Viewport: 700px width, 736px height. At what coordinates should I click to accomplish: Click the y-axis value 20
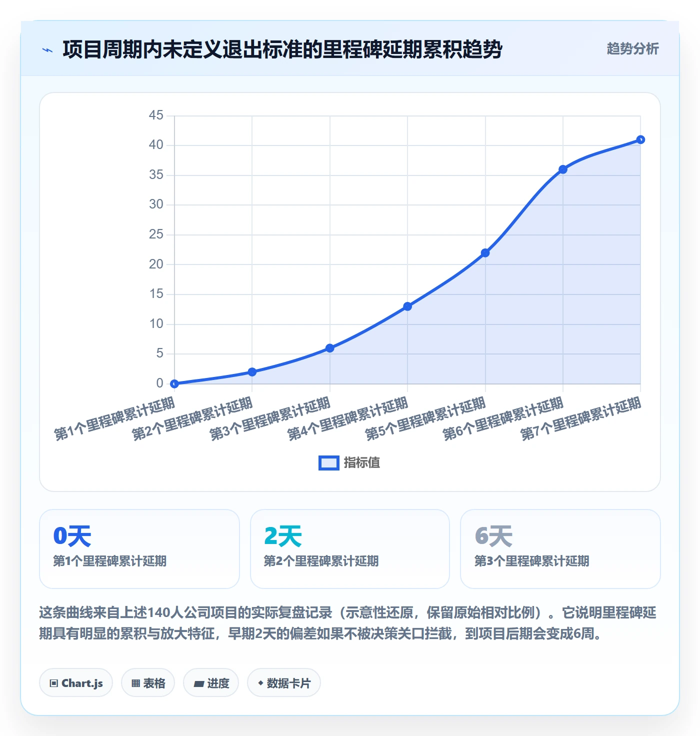[x=156, y=264]
